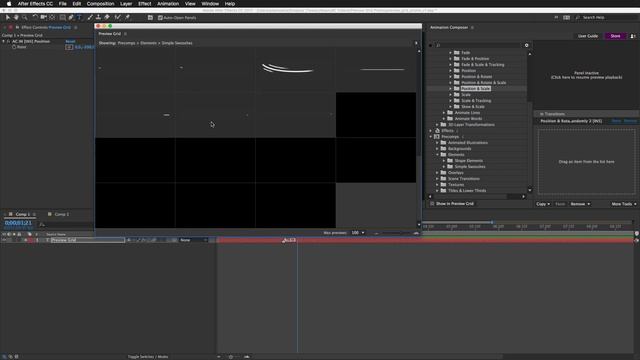
Task: Select Shape Elements folder
Action: (469, 161)
